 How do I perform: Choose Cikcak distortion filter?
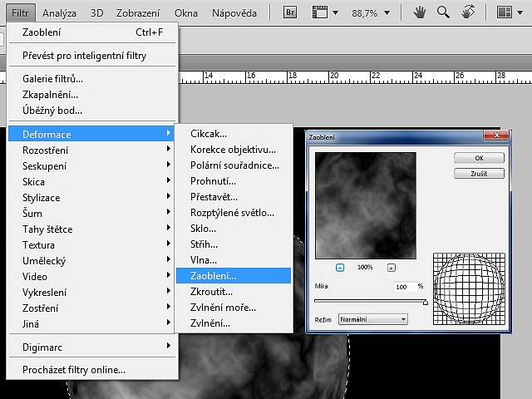pyautogui.click(x=234, y=134)
